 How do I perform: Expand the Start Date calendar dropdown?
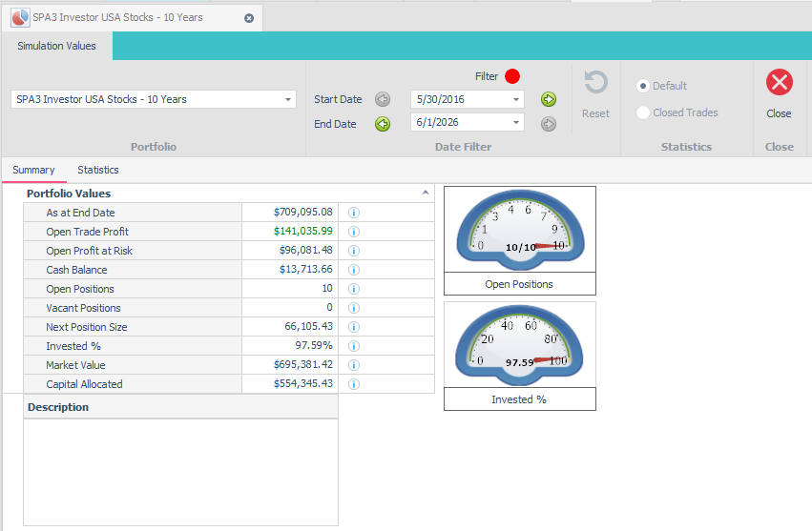click(x=516, y=99)
